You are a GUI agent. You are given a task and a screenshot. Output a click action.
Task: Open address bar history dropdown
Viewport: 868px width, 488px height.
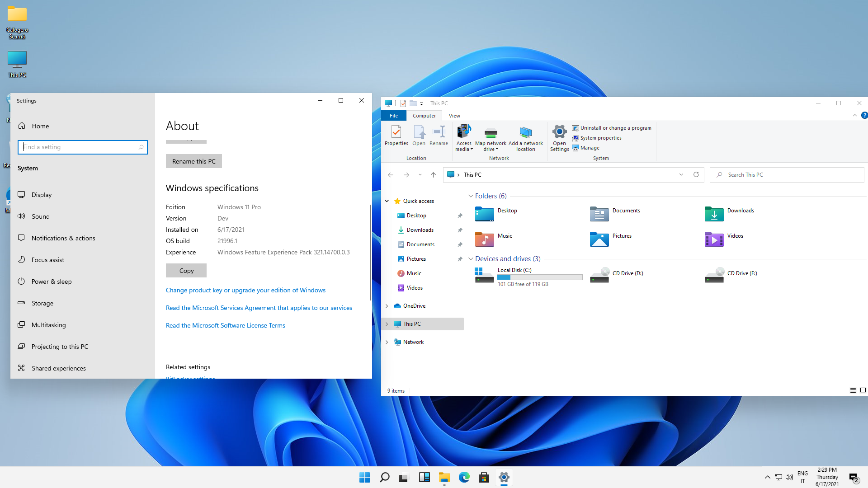[681, 175]
